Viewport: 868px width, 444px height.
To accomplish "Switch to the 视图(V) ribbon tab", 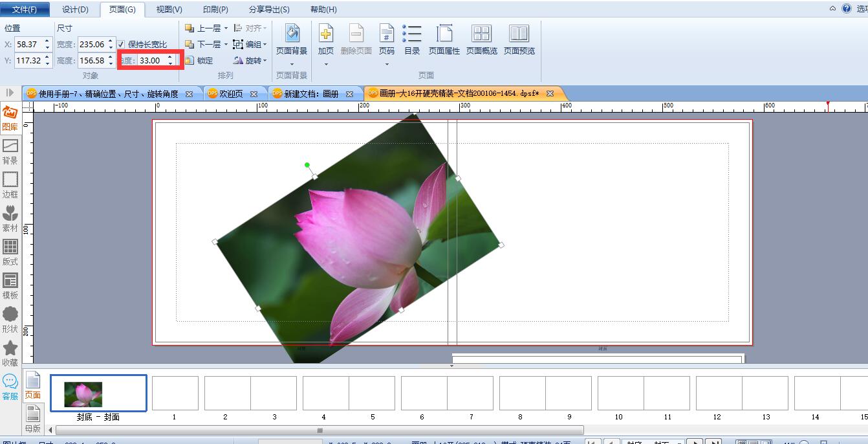I will [x=169, y=10].
